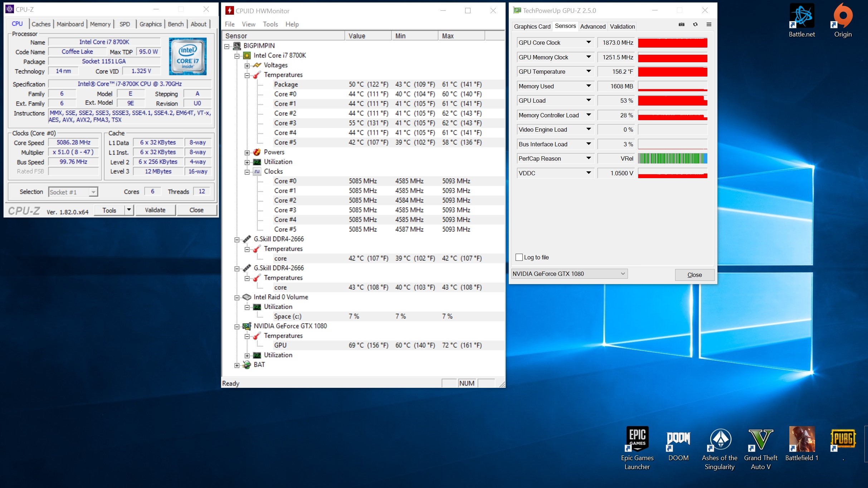Viewport: 868px width, 488px height.
Task: Switch to the Caches tab in CPU-Z
Action: (41, 24)
